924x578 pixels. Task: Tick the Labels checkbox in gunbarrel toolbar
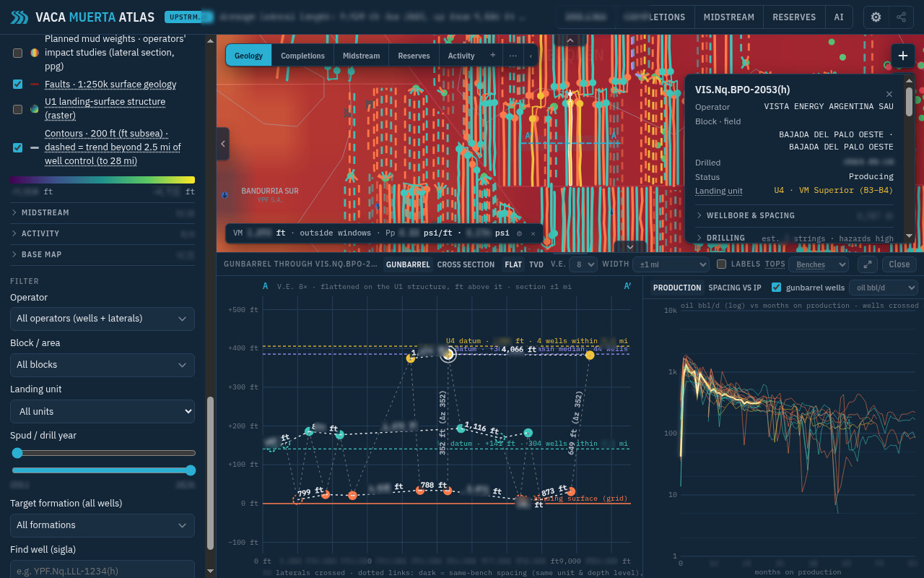[721, 264]
